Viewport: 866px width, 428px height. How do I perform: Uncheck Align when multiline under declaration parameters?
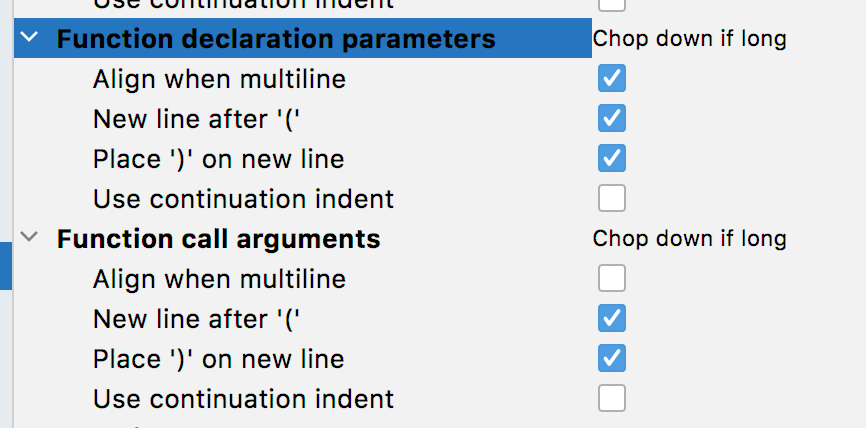(611, 78)
